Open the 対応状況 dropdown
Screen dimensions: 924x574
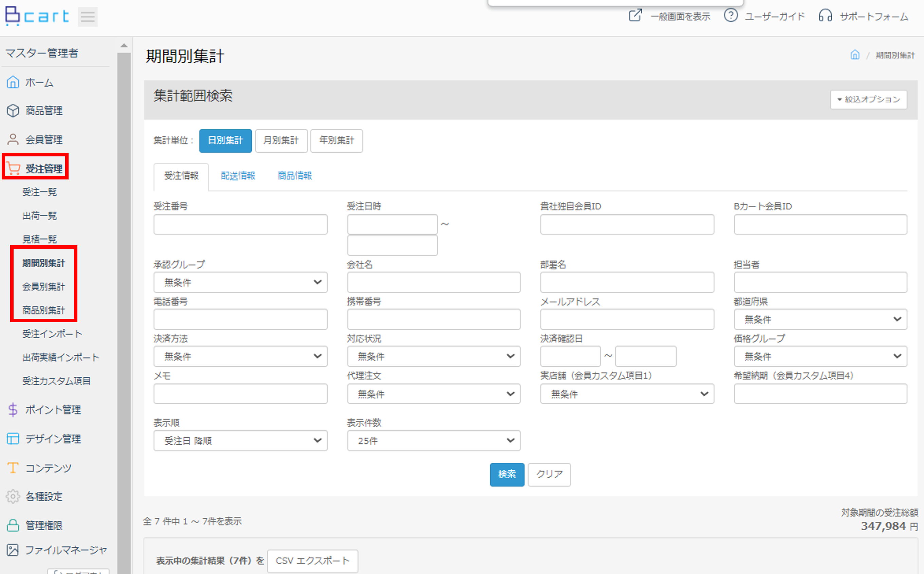tap(434, 356)
